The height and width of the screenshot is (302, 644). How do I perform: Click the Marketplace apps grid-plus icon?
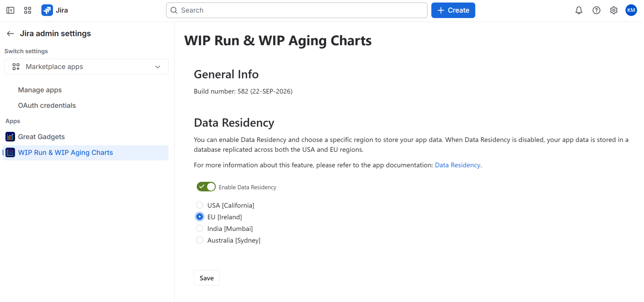pyautogui.click(x=16, y=67)
